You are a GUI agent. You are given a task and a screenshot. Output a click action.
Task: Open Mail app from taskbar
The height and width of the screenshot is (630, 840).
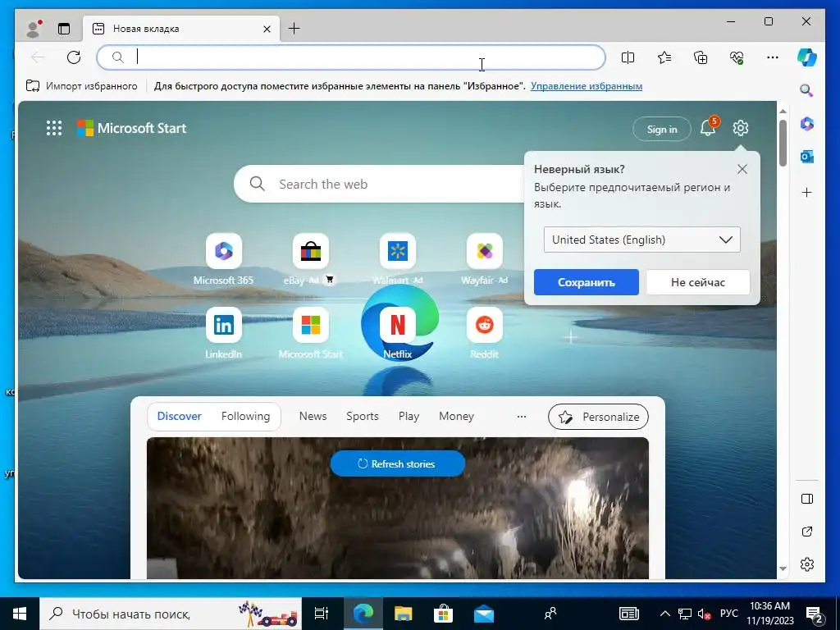(484, 614)
